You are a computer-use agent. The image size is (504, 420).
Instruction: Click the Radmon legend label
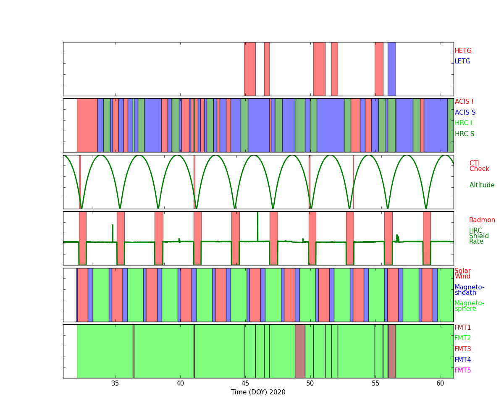[482, 220]
